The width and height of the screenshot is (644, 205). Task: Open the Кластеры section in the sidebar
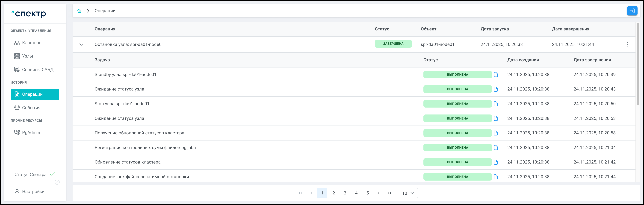(32, 43)
